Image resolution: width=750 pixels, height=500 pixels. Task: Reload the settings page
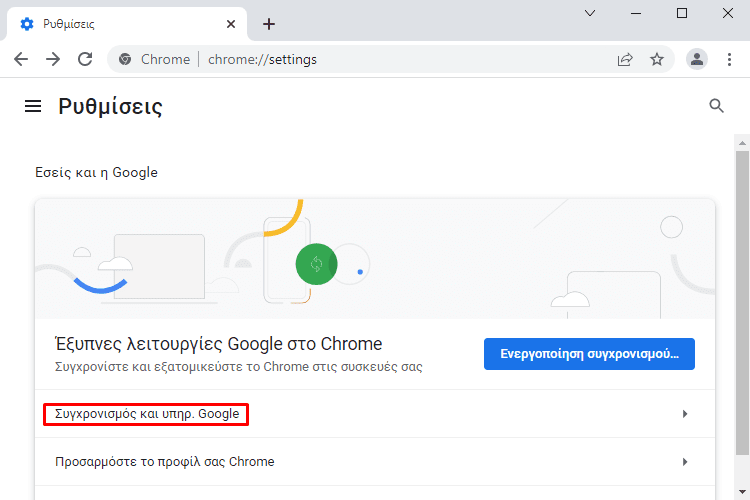point(85,59)
